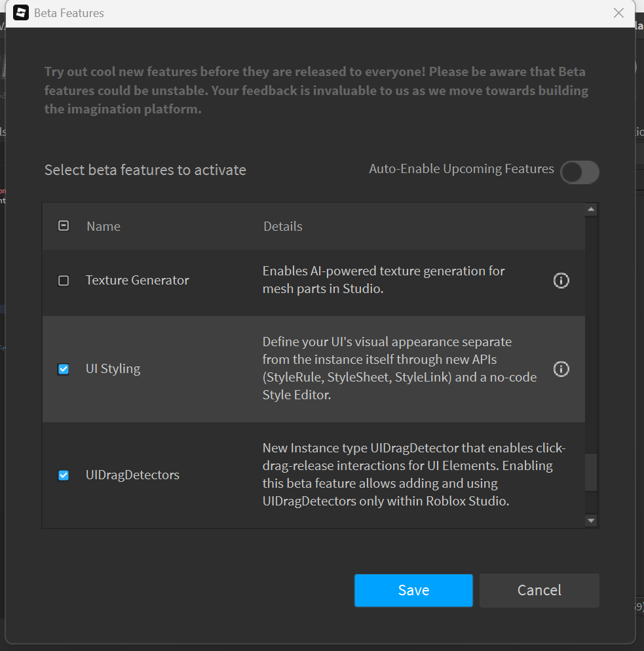Uncheck the UI Styling checkbox
Viewport: 644px width, 651px height.
tap(64, 368)
